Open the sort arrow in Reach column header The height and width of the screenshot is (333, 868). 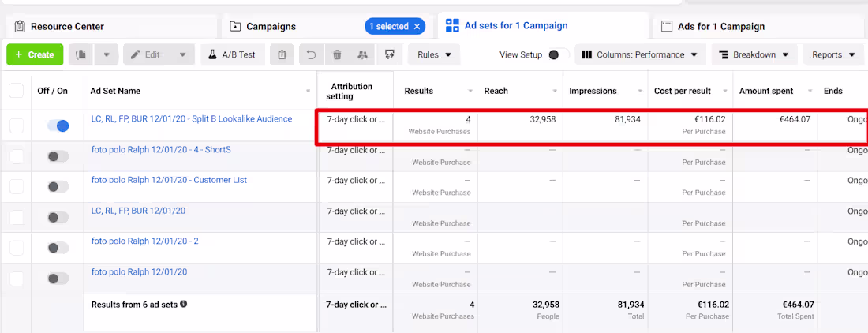(556, 92)
